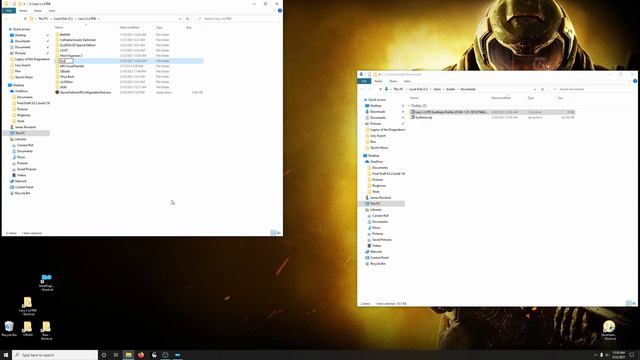Switch Lexy's LoTDB window to details view
The height and width of the screenshot is (360, 640).
click(273, 233)
